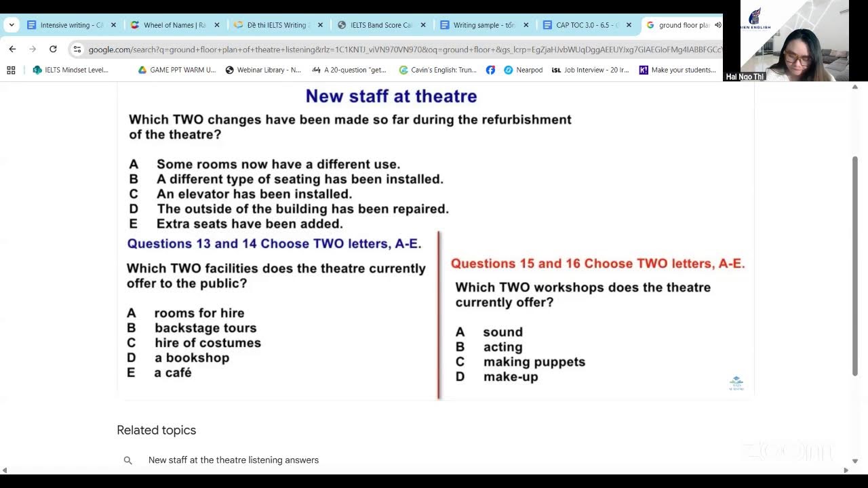Viewport: 868px width, 488px height.
Task: Open the Chrome apps grid icon
Action: coord(11,70)
